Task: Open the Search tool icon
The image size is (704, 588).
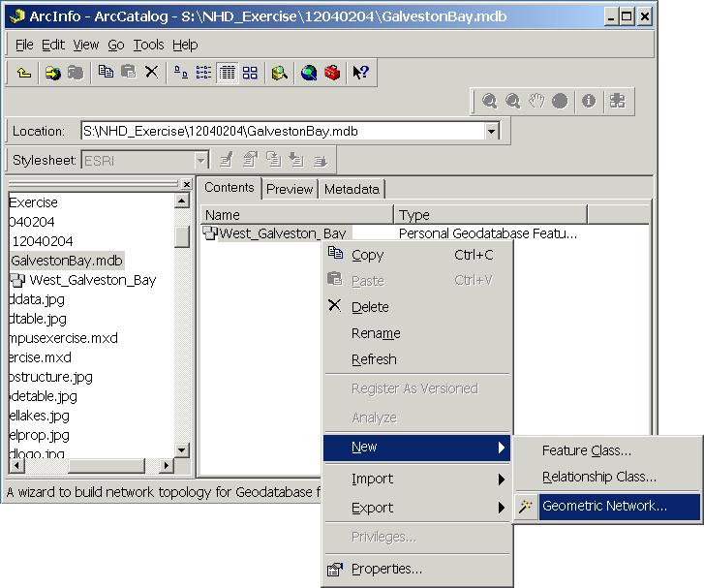Action: 280,73
